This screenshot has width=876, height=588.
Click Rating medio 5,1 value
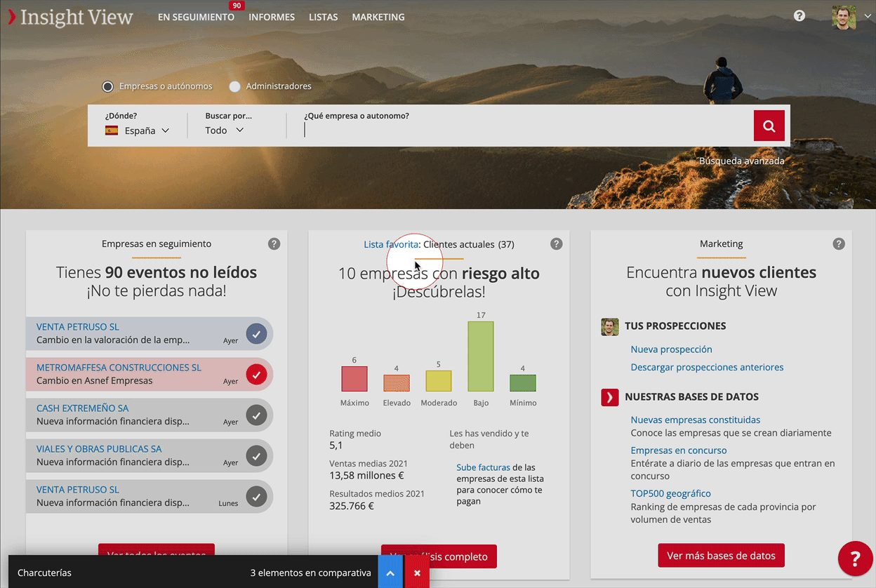point(336,446)
